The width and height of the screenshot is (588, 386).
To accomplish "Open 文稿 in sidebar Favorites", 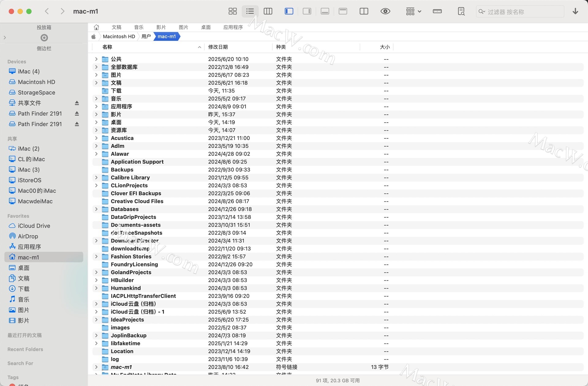I will [x=24, y=278].
